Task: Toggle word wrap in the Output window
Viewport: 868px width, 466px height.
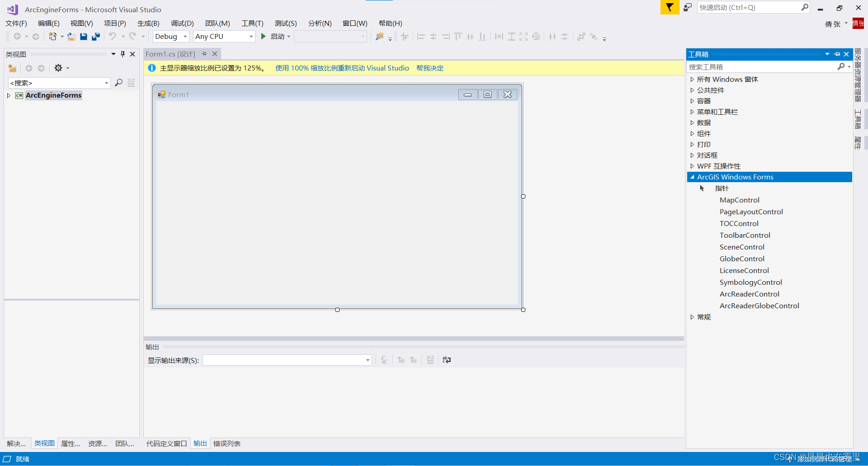Action: point(447,360)
